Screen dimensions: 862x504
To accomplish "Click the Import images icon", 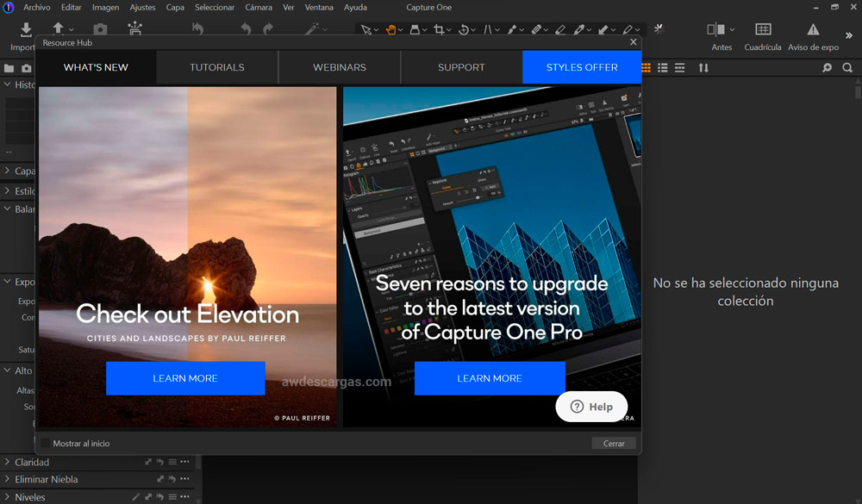I will (26, 29).
